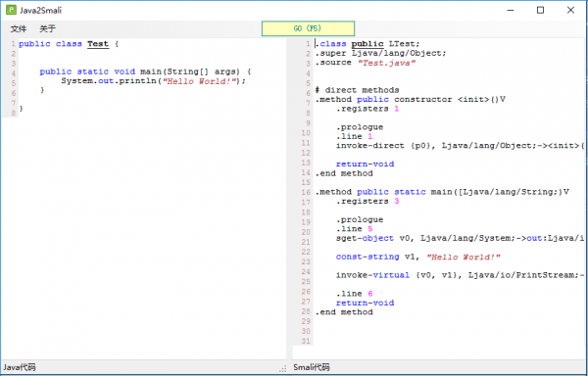Click the const-string v1 "Hello World!" line
This screenshot has width=588, height=376.
click(x=418, y=257)
